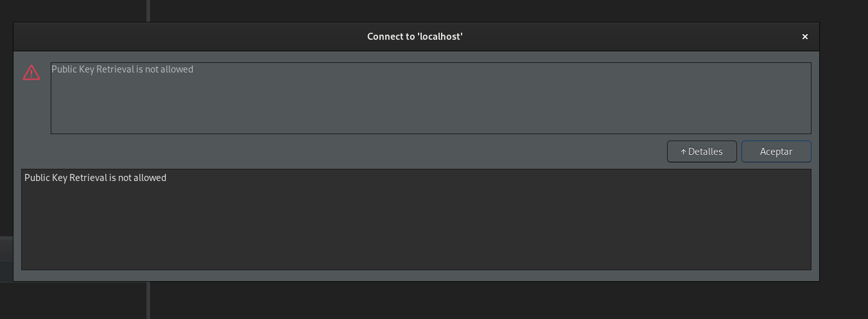Select the details pane error message line

[95, 178]
